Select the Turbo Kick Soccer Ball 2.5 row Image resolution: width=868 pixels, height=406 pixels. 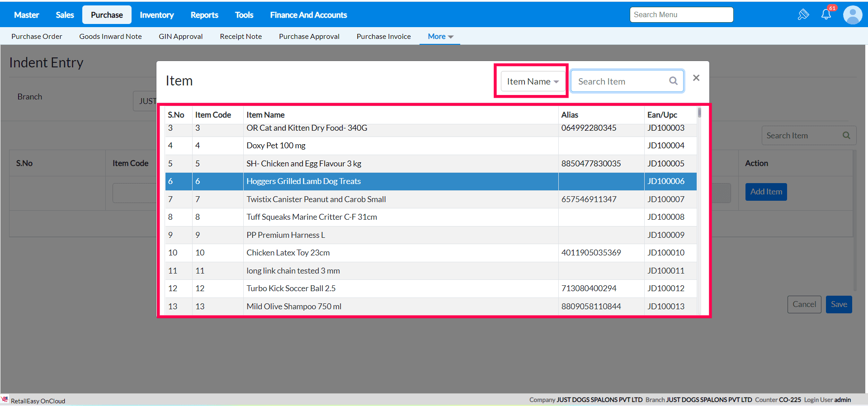(x=291, y=288)
